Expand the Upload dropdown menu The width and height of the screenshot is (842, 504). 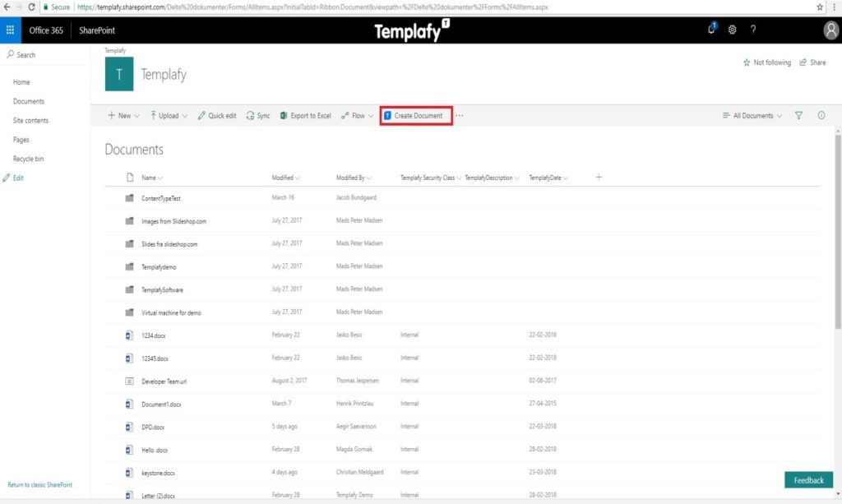coord(169,115)
